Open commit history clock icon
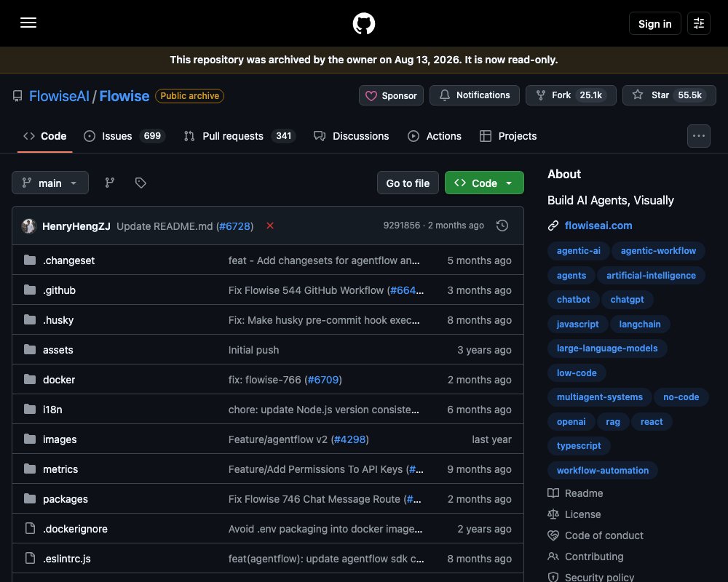The height and width of the screenshot is (582, 728). pos(502,226)
